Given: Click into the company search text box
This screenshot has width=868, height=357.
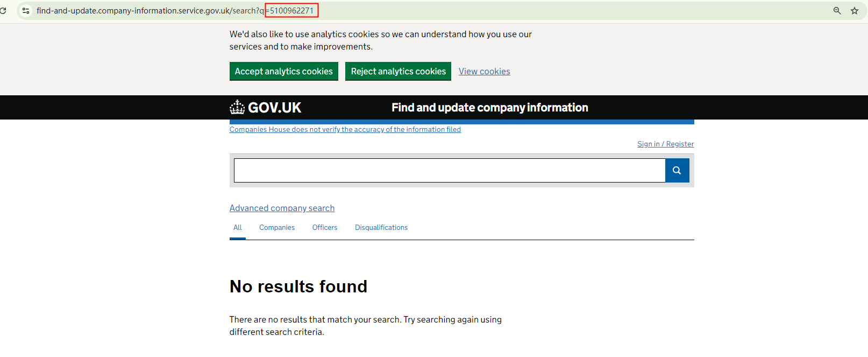Looking at the screenshot, I should [450, 170].
